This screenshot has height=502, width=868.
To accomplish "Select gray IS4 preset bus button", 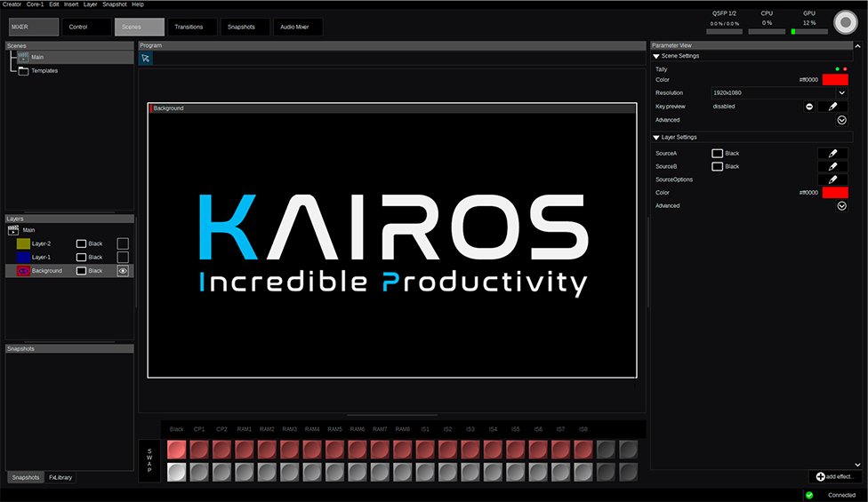I will coord(493,472).
